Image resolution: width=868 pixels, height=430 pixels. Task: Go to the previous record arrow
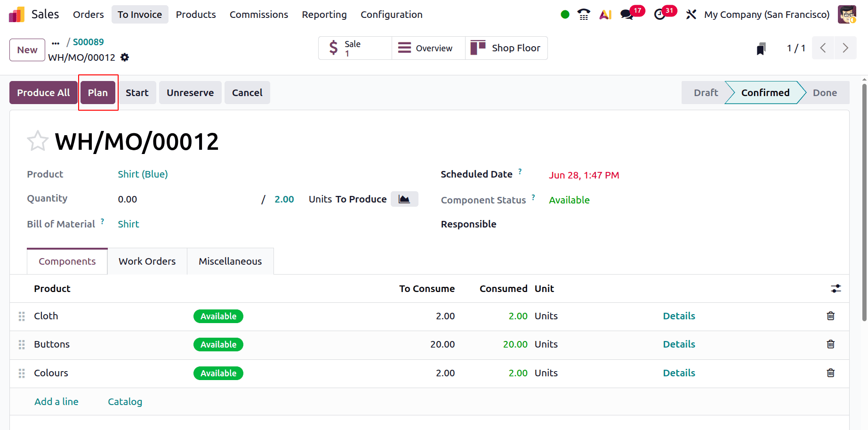823,48
